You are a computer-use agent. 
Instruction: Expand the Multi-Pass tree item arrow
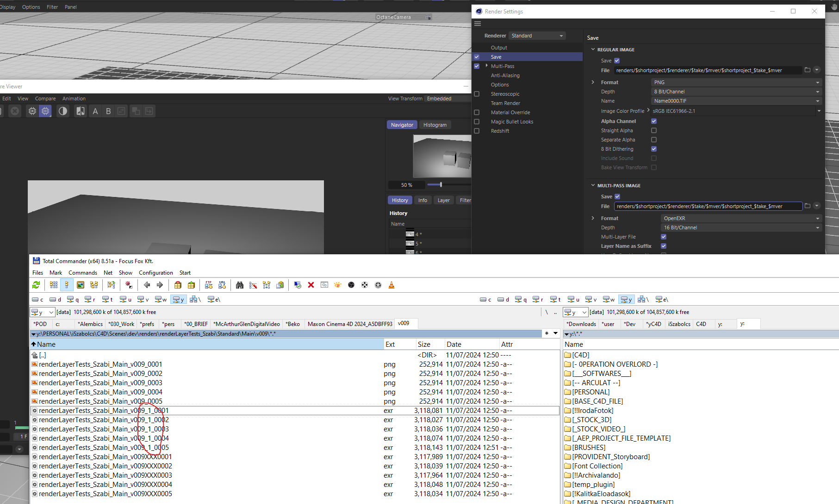(x=487, y=66)
